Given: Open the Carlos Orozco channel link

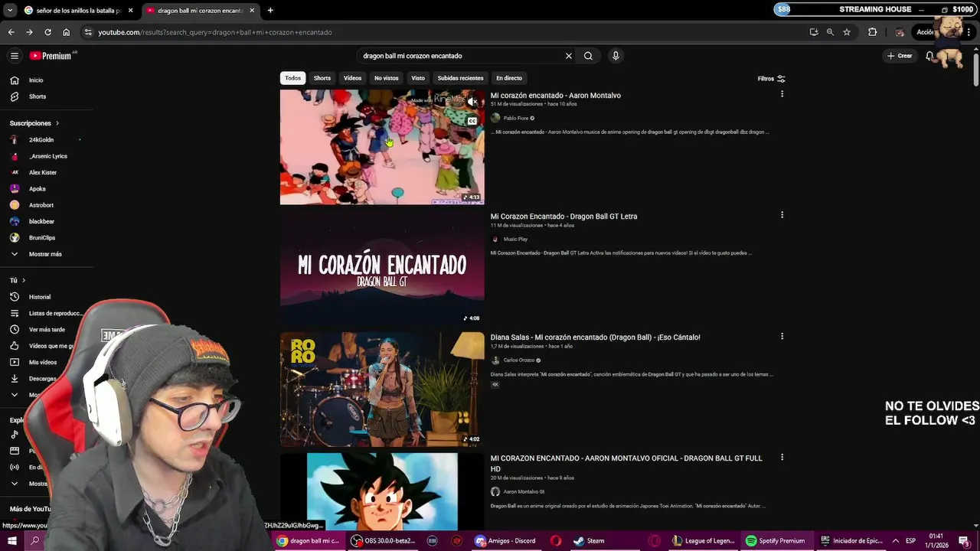Looking at the screenshot, I should [519, 360].
